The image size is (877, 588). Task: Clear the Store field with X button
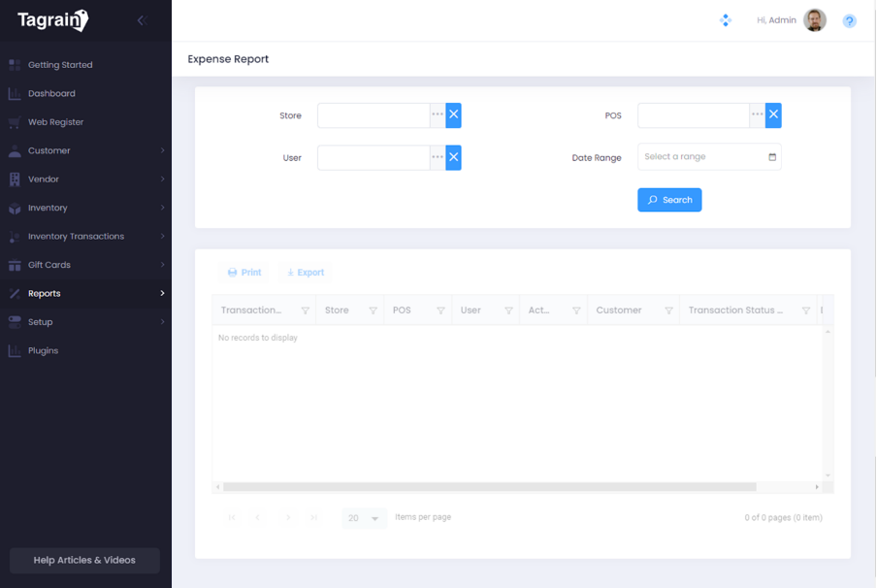[x=453, y=115]
